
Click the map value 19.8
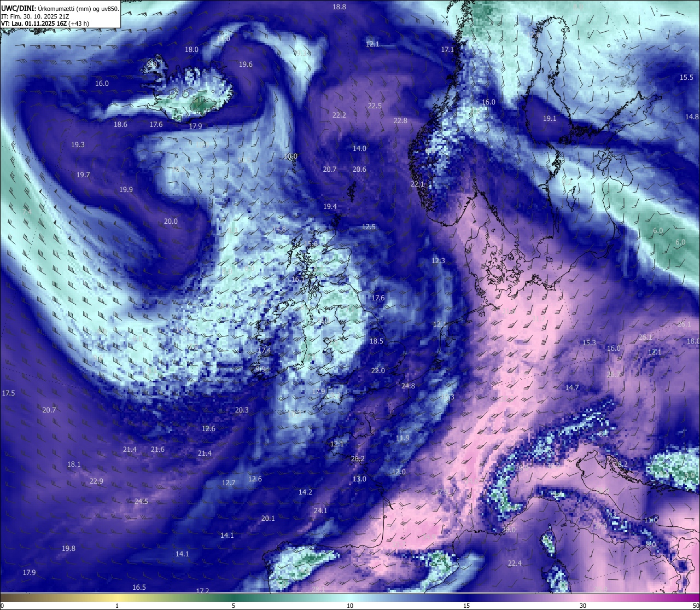pyautogui.click(x=68, y=548)
